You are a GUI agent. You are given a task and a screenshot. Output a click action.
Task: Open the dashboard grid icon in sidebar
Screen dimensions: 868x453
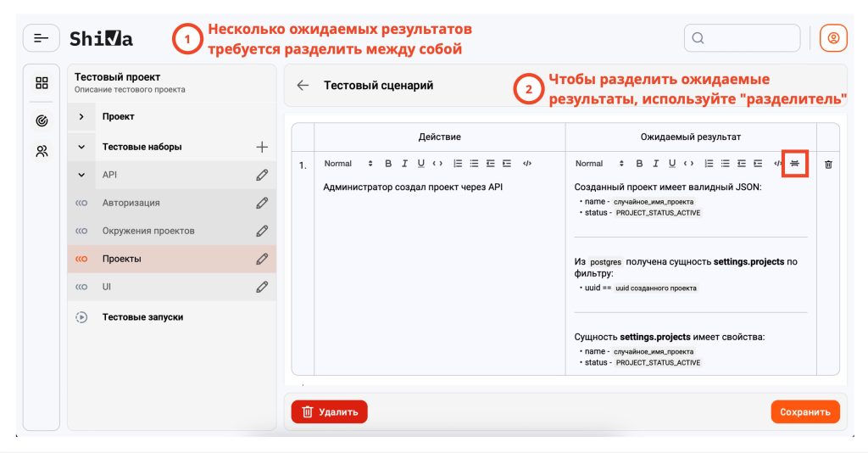pyautogui.click(x=42, y=83)
